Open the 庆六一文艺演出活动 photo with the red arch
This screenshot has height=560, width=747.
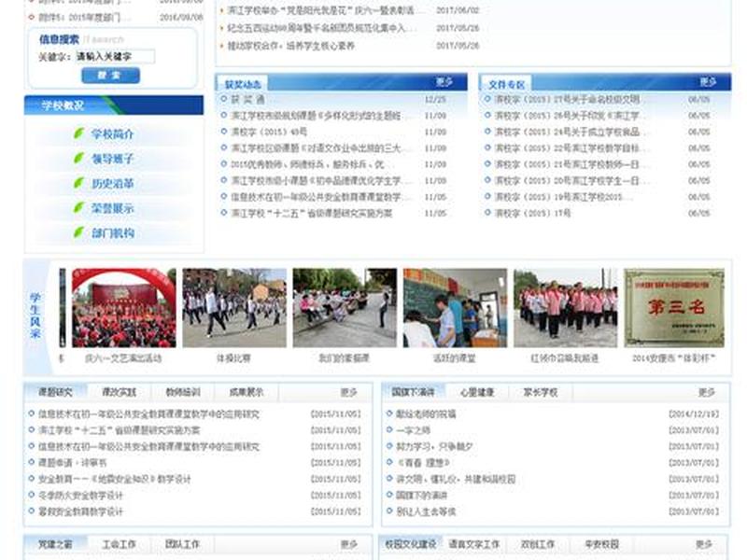(x=124, y=308)
